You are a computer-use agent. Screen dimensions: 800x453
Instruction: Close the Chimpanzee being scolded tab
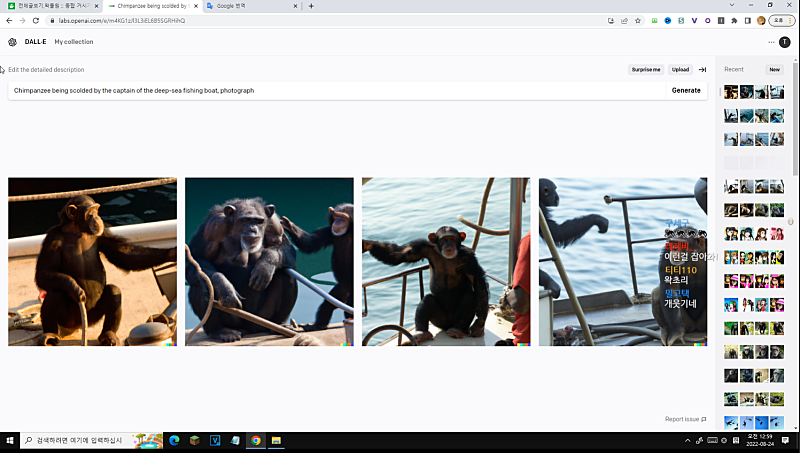[196, 6]
